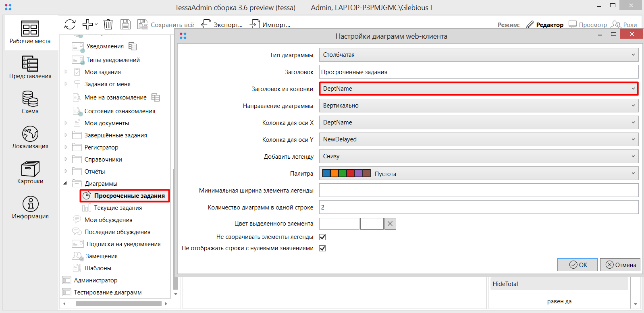This screenshot has width=644, height=313.
Task: Click Экспорт in the toolbar
Action: click(x=222, y=25)
